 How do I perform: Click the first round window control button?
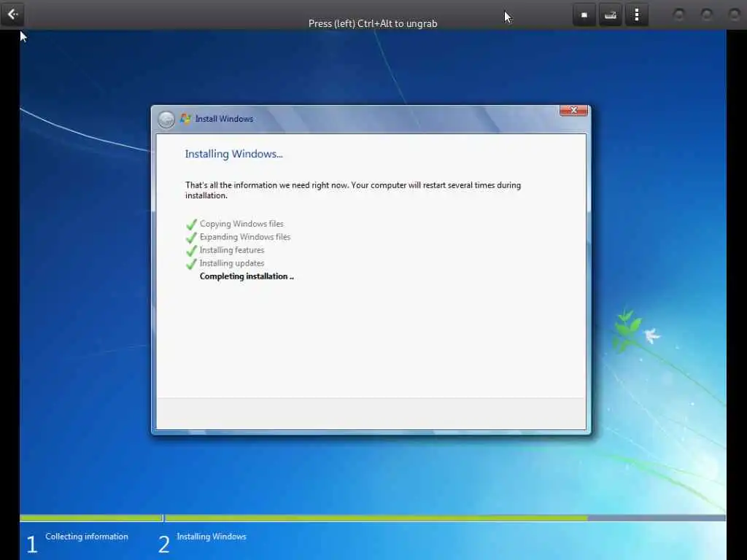click(679, 15)
